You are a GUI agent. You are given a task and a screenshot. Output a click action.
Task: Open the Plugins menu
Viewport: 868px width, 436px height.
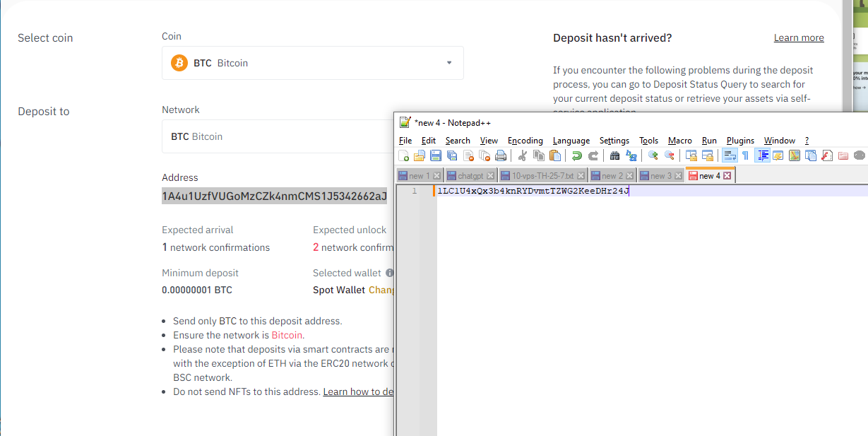[x=740, y=141]
